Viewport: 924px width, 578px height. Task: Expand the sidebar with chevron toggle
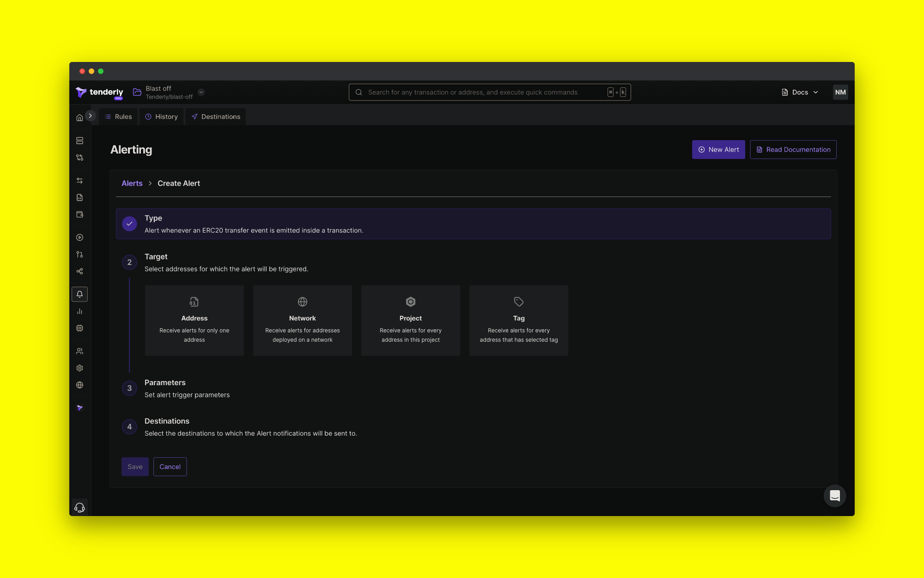tap(91, 116)
